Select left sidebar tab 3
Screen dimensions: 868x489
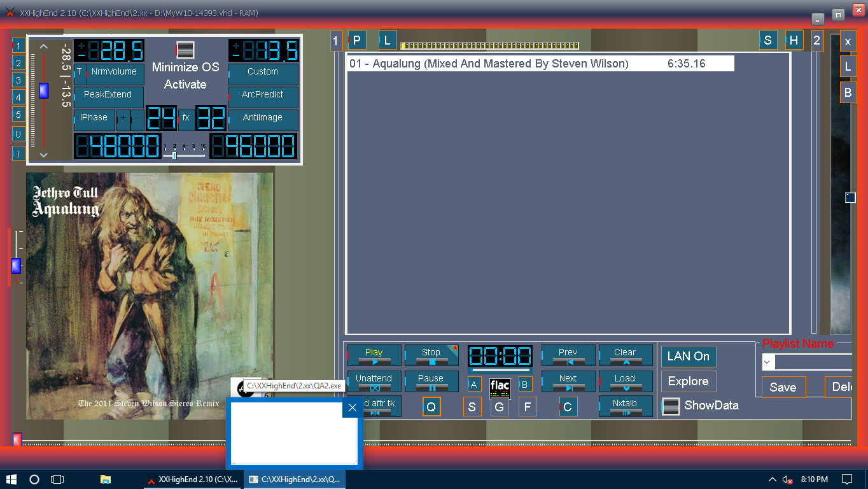[x=19, y=80]
